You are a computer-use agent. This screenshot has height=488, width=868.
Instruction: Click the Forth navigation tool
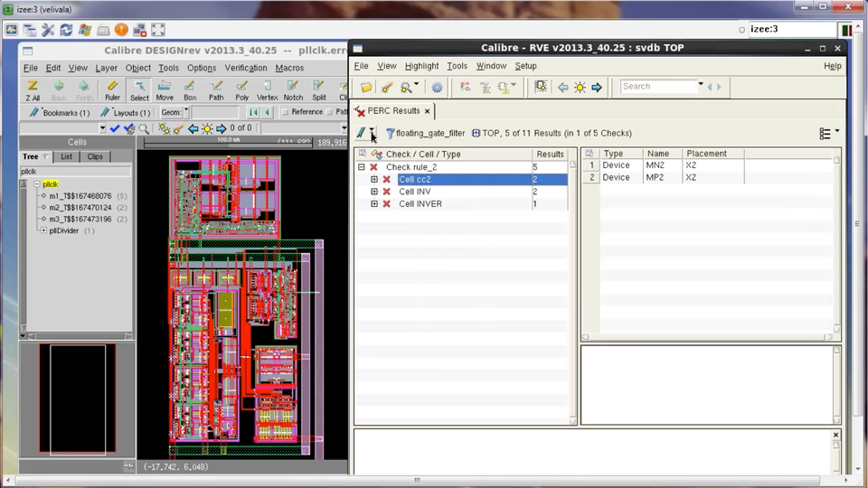tap(84, 90)
